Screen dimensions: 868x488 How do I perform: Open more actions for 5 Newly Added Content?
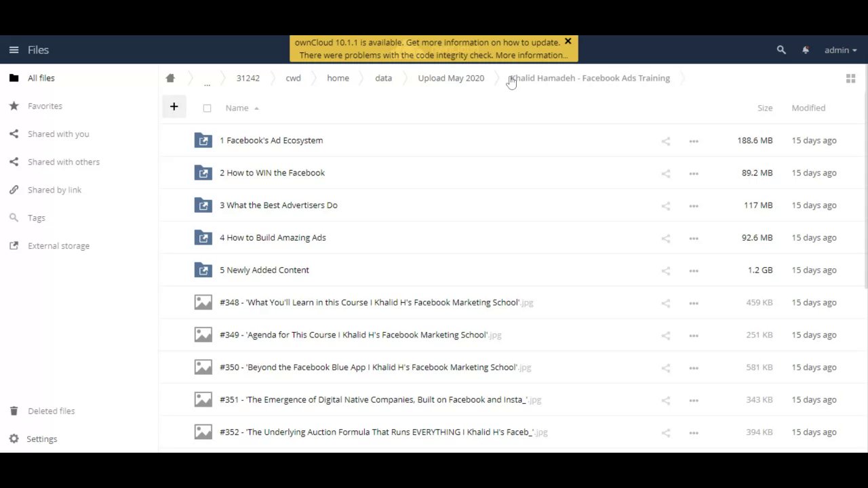coord(694,270)
